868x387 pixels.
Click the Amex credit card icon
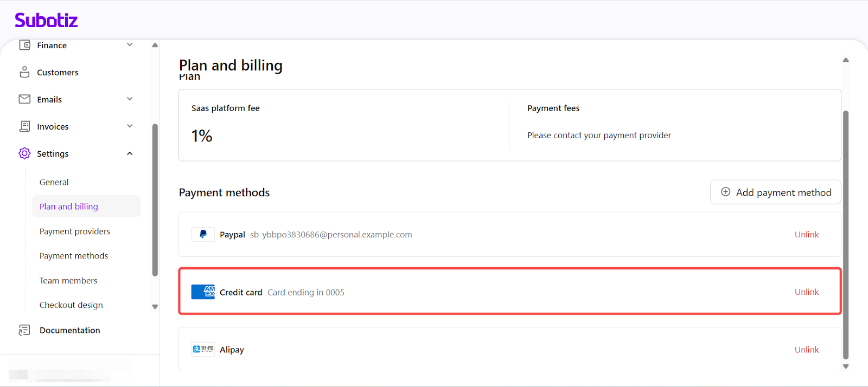tap(203, 292)
